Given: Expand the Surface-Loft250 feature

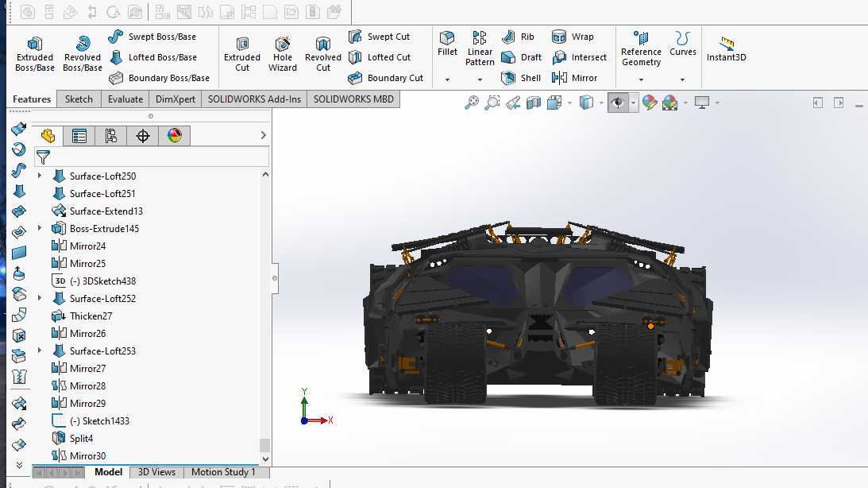Looking at the screenshot, I should point(39,176).
